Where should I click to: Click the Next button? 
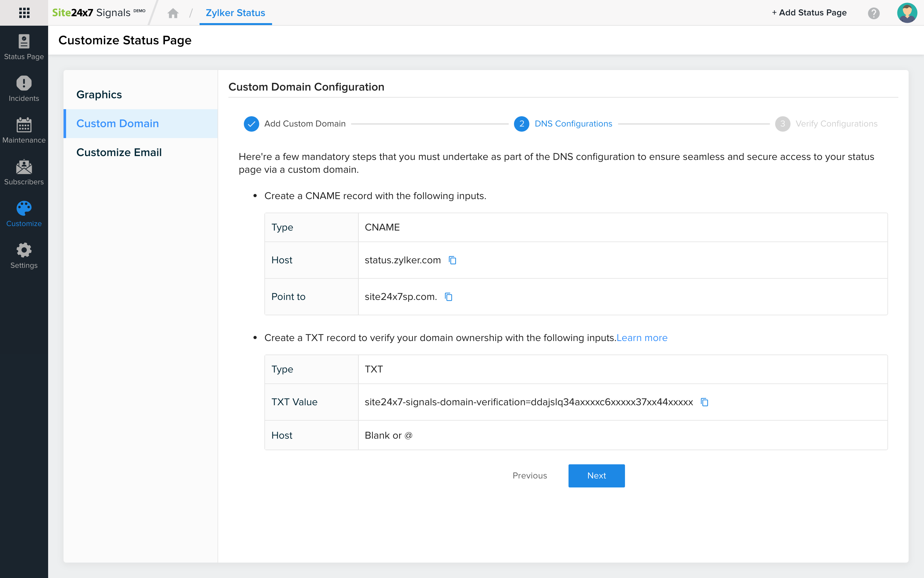(596, 476)
